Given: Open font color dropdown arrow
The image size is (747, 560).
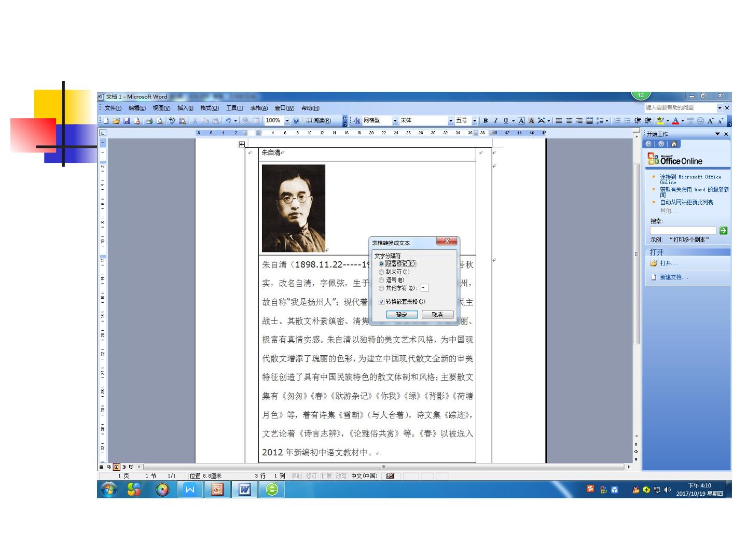Looking at the screenshot, I should coord(683,121).
